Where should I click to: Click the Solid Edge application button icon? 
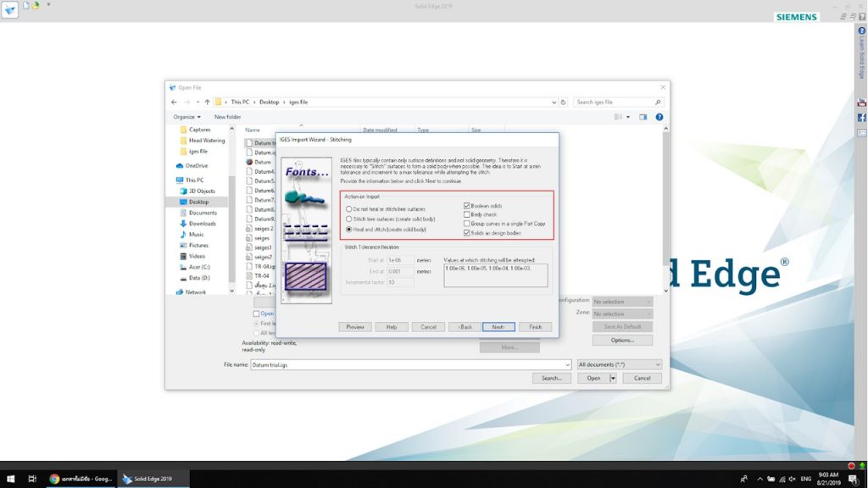9,9
